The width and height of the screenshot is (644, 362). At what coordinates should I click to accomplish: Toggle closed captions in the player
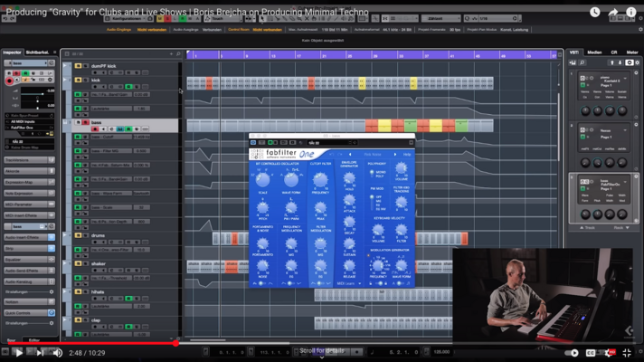[591, 353]
